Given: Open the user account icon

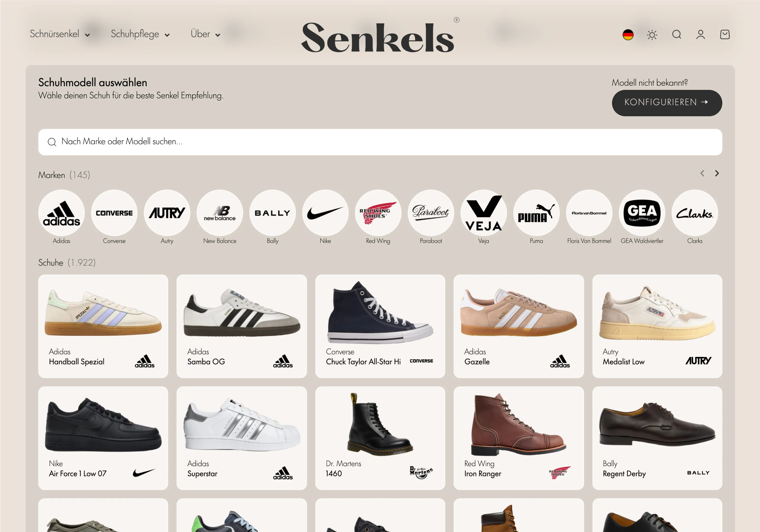Looking at the screenshot, I should coord(700,34).
